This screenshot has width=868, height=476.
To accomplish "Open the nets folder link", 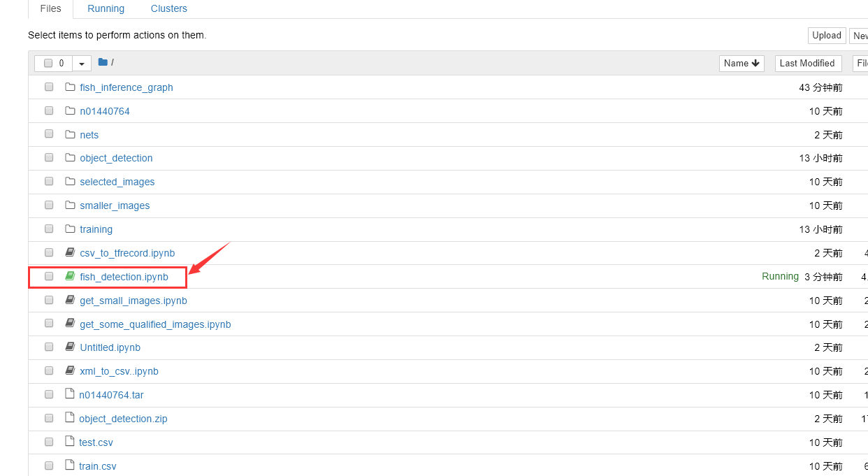I will (x=89, y=135).
